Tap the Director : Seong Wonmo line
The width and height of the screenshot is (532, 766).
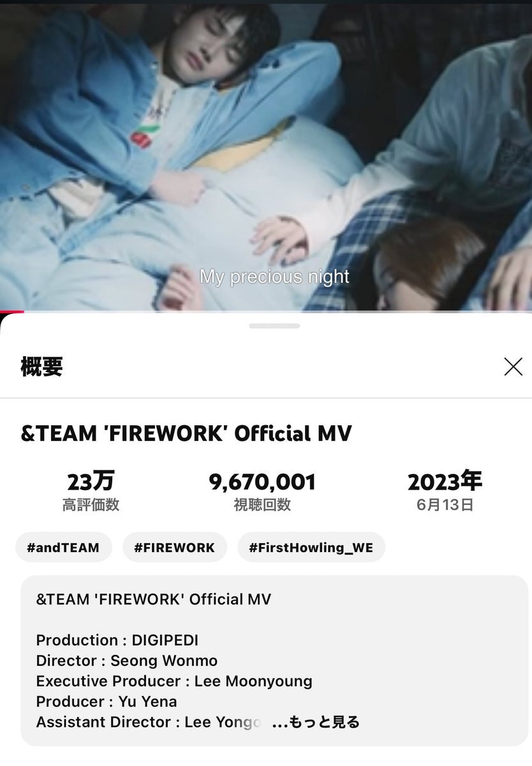pyautogui.click(x=127, y=661)
